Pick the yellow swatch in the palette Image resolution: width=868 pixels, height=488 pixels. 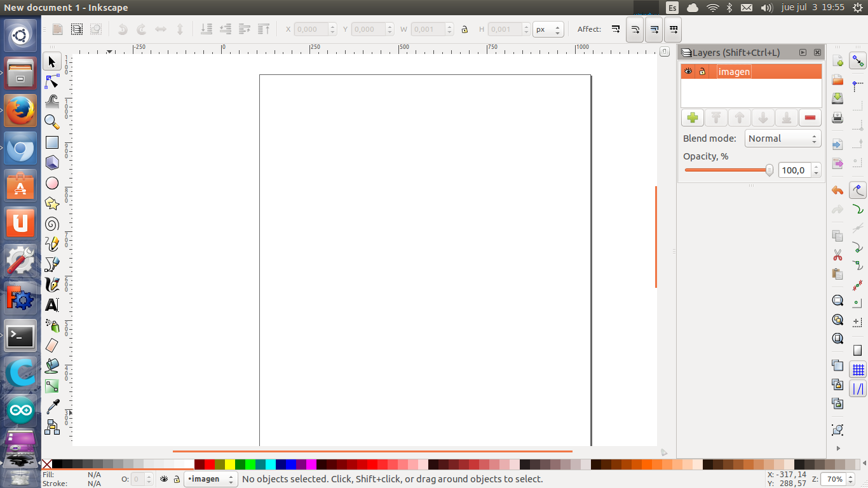[x=230, y=464]
